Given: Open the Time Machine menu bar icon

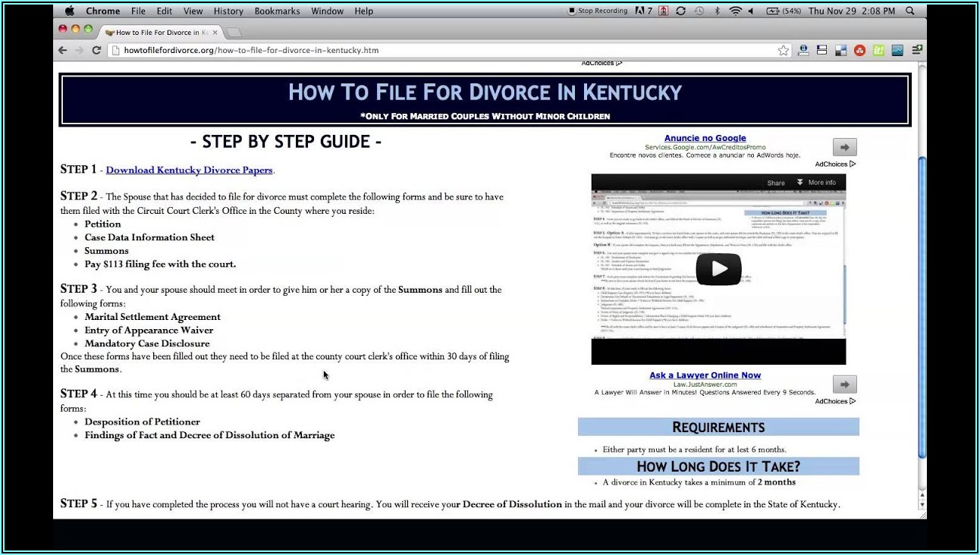Looking at the screenshot, I should [x=699, y=11].
